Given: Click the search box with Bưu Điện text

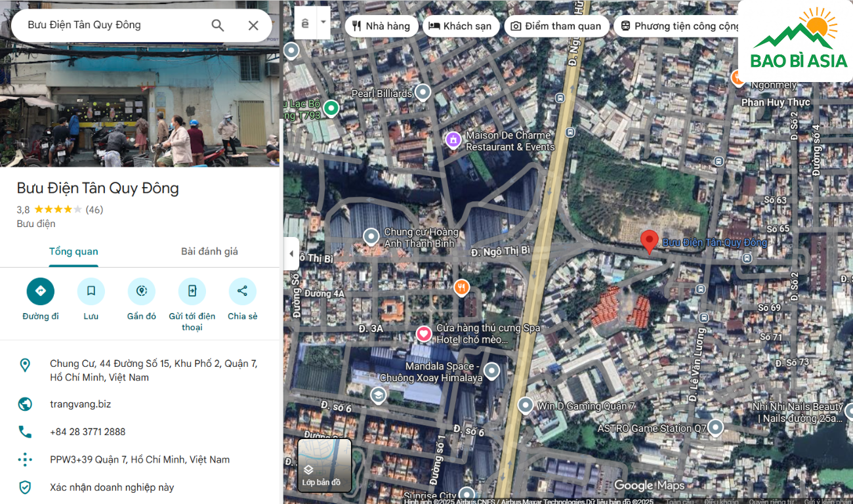Looking at the screenshot, I should tap(112, 25).
